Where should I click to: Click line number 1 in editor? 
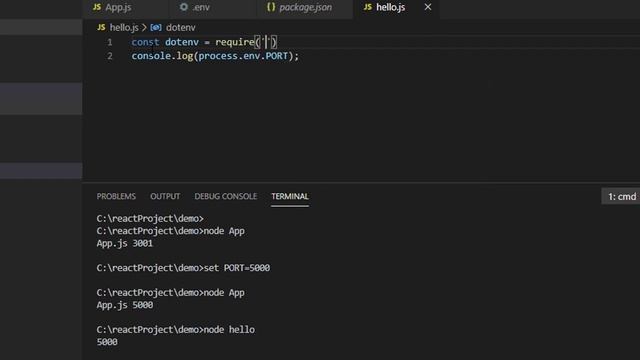coord(110,42)
